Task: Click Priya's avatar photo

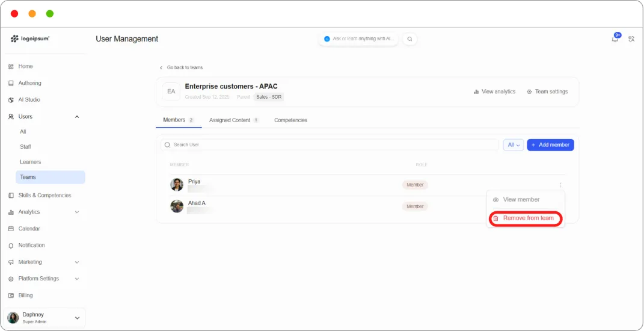Action: pos(177,185)
